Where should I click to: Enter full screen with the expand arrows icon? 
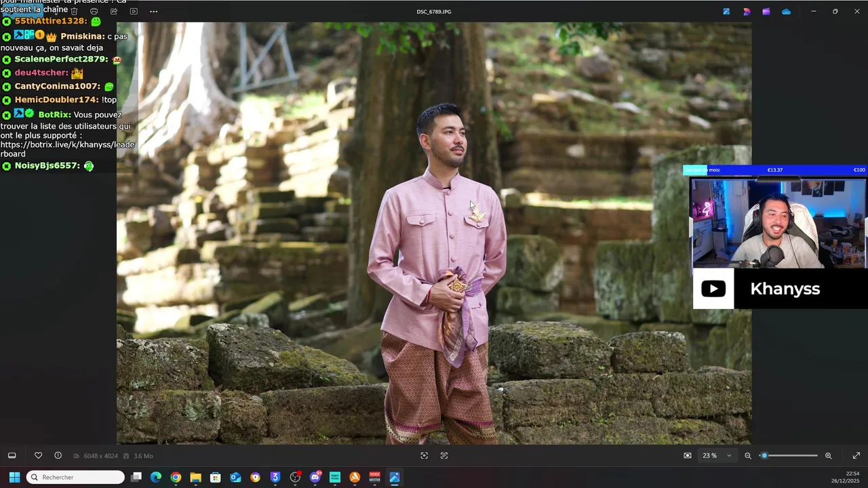pos(856,455)
